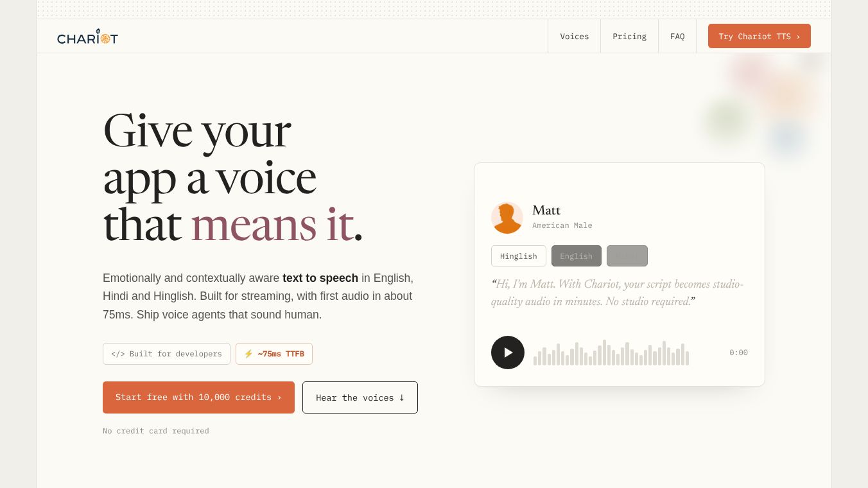868x488 pixels.
Task: Click the 0:00 playback time label
Action: pos(738,353)
